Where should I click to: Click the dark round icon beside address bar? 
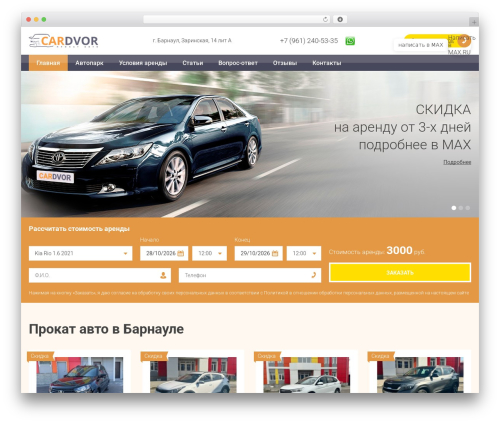pyautogui.click(x=340, y=20)
